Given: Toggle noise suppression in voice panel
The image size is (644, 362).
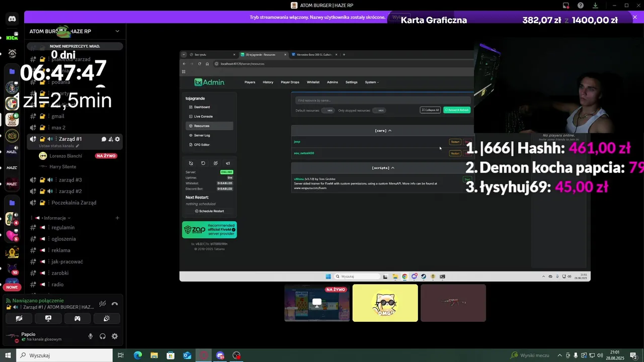Looking at the screenshot, I should pos(103,304).
